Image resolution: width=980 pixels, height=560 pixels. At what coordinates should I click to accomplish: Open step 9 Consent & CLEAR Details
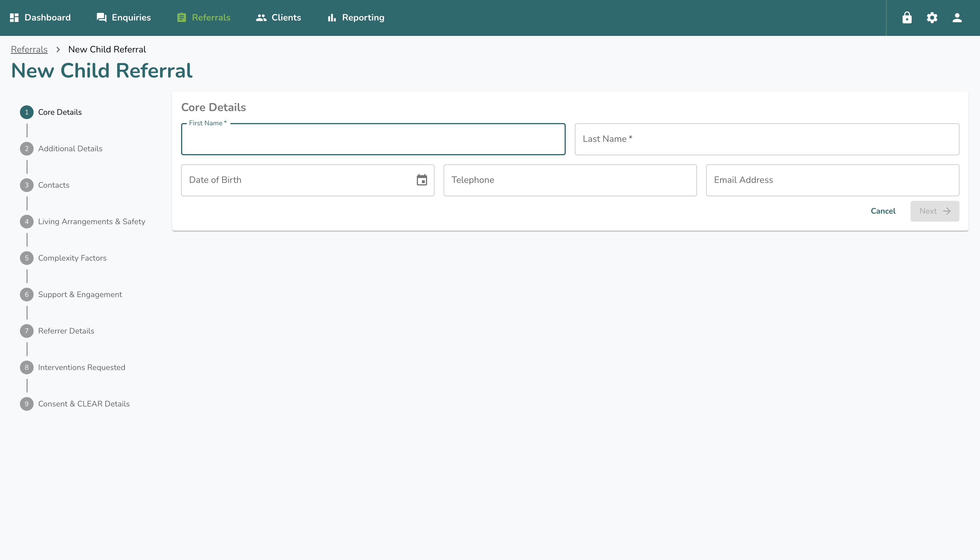coord(83,404)
